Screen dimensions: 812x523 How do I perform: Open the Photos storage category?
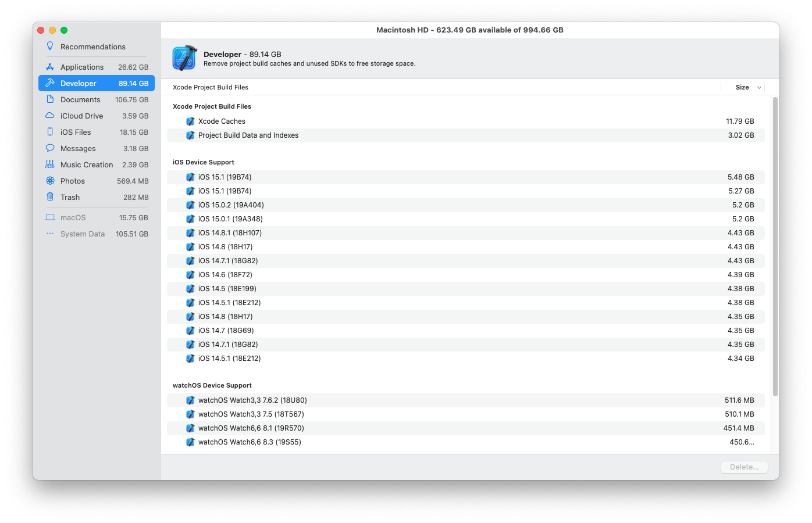point(97,181)
